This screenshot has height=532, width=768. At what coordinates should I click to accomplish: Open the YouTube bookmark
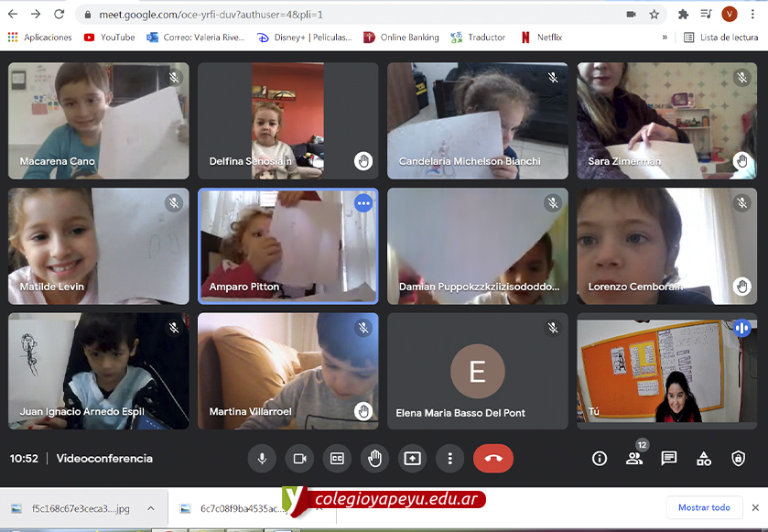(109, 38)
